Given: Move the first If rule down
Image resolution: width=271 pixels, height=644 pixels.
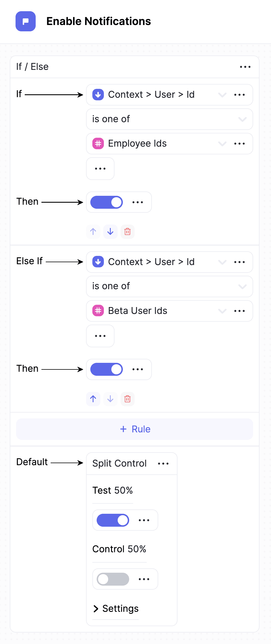Looking at the screenshot, I should [x=110, y=231].
